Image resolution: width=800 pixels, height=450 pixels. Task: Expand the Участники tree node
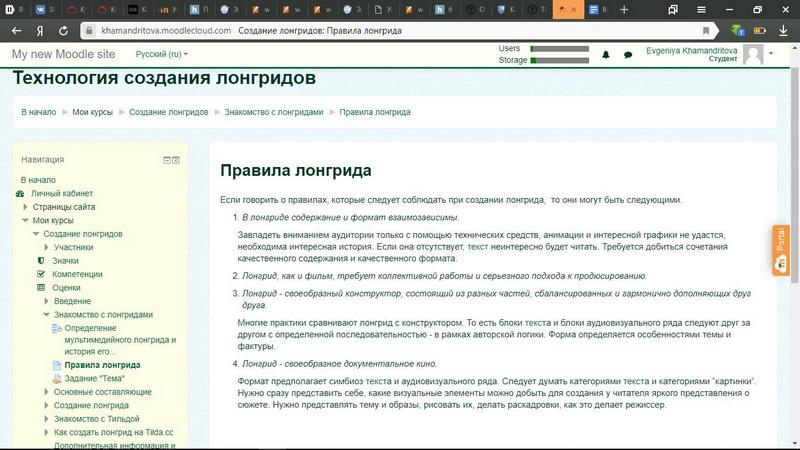point(46,247)
